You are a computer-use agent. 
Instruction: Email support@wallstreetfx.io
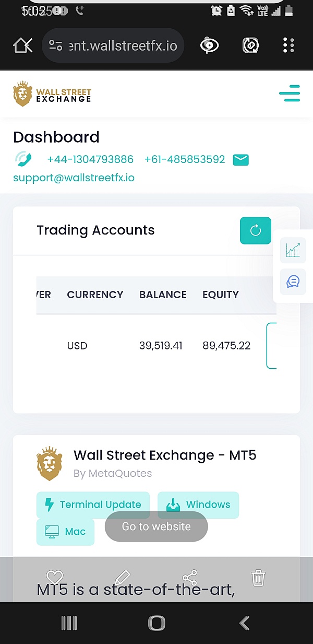pyautogui.click(x=74, y=178)
